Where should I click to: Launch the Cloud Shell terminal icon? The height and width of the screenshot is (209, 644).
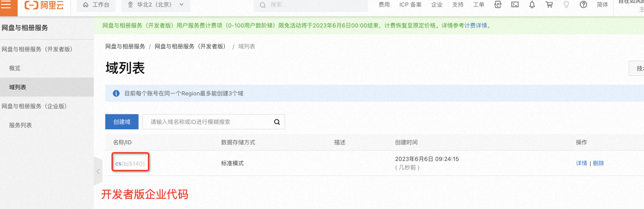pos(515,5)
